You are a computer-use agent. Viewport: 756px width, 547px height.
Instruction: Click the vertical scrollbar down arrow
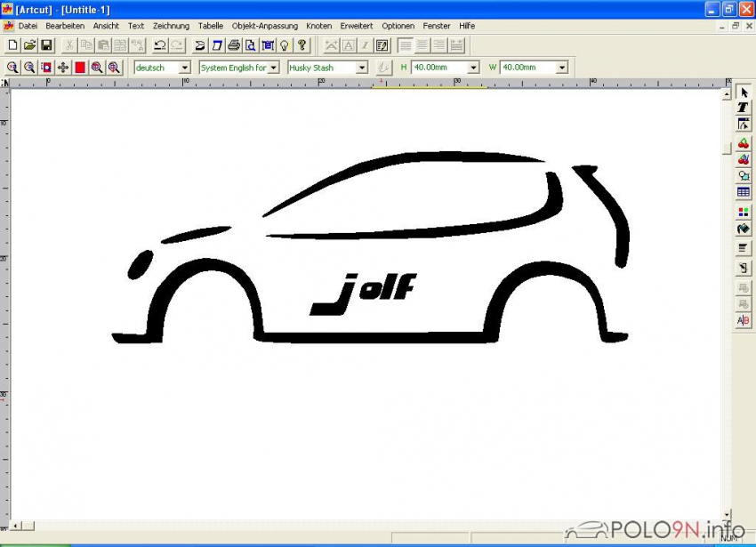727,515
